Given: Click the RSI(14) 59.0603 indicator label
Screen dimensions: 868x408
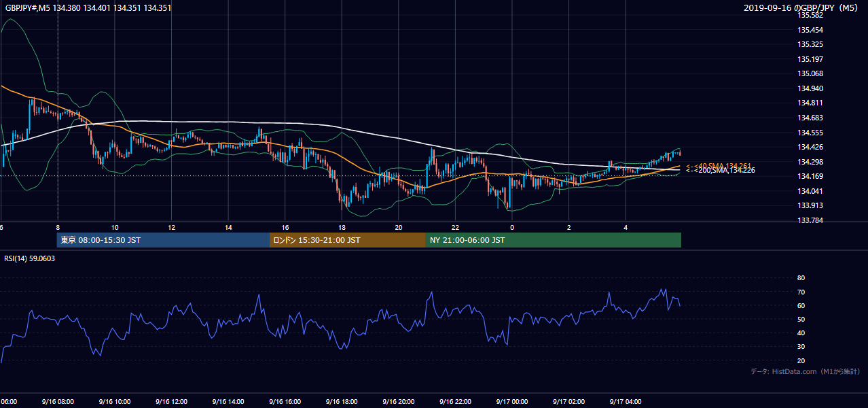Looking at the screenshot, I should [30, 258].
